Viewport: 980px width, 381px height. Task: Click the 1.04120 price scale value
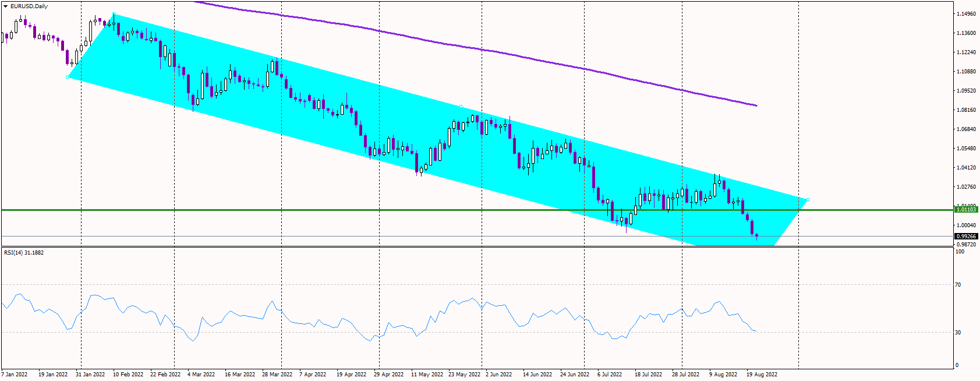967,168
